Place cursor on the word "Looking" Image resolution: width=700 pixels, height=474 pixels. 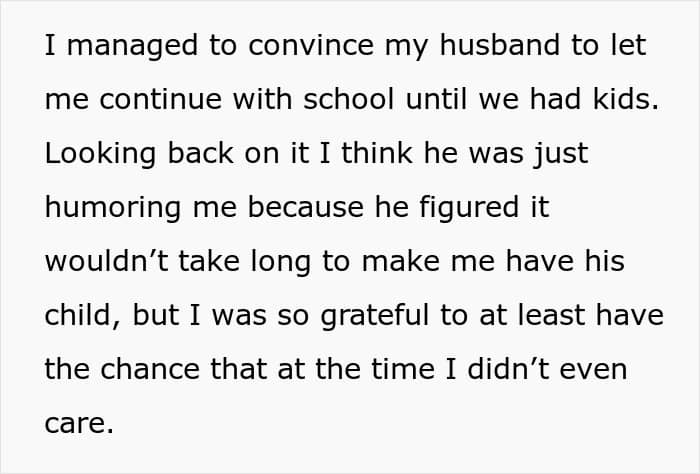point(99,155)
